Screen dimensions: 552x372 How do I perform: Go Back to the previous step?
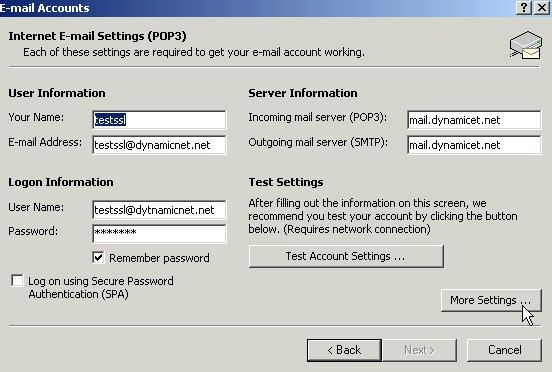(344, 350)
